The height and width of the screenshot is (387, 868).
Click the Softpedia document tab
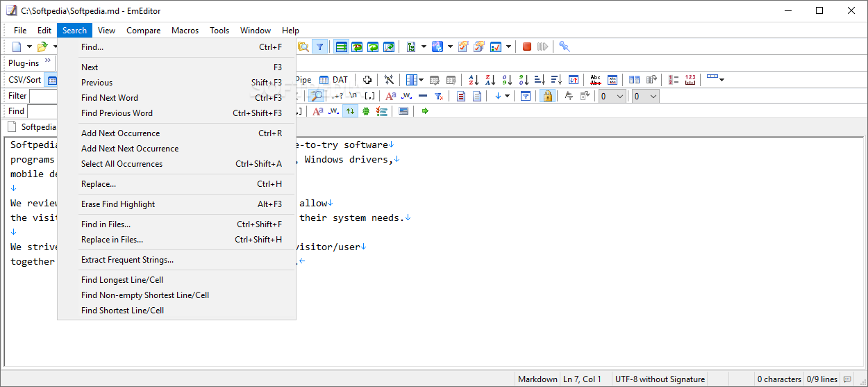(31, 127)
